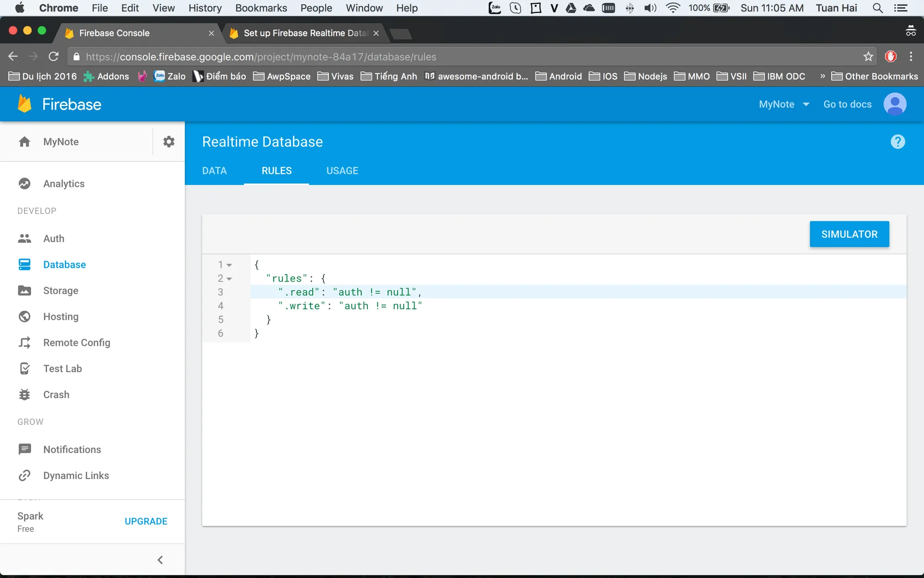The height and width of the screenshot is (578, 924).
Task: Select the Storage sidebar icon
Action: tap(24, 290)
